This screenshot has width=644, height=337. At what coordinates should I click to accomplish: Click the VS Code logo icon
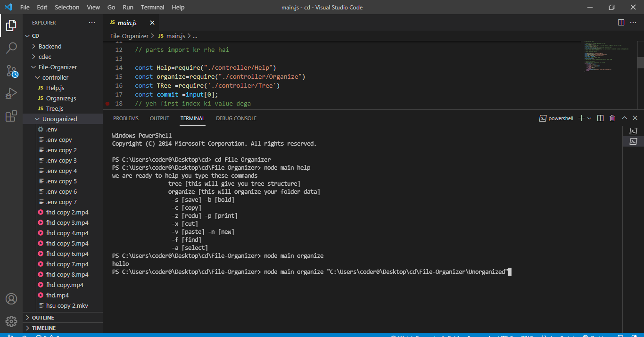[x=8, y=7]
